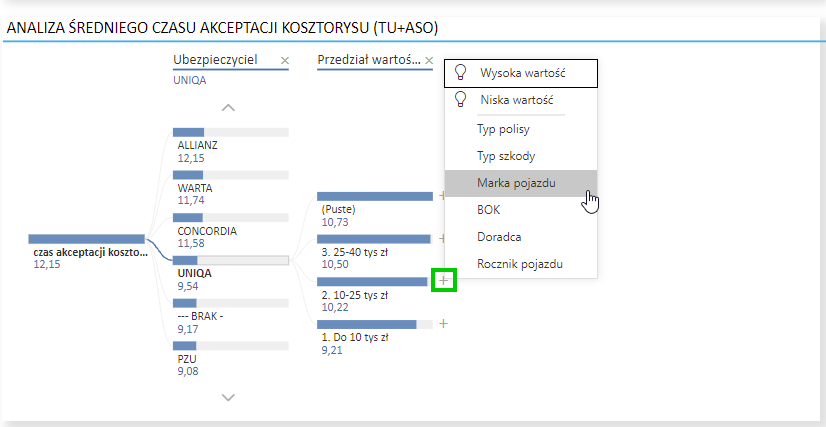Select Typ polisy from the list

click(x=503, y=129)
